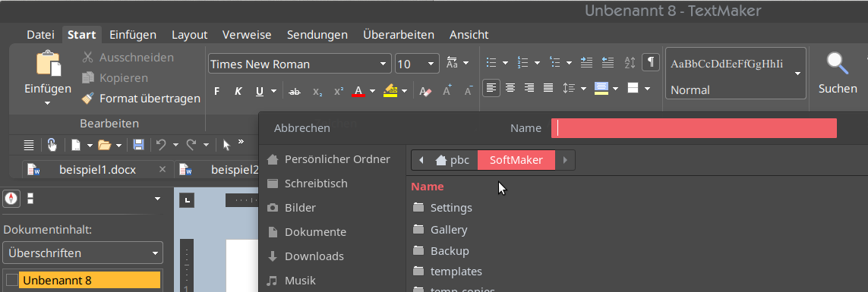Toggle superscript formatting

[339, 91]
